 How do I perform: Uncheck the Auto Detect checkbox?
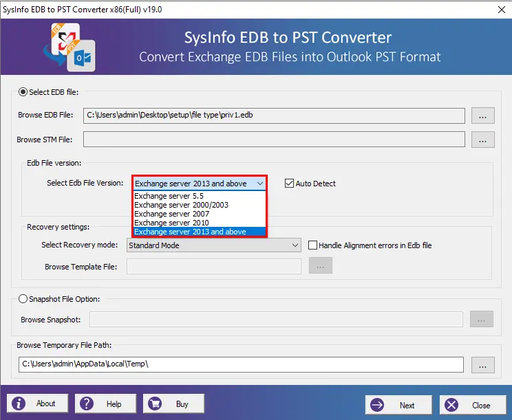pyautogui.click(x=289, y=184)
